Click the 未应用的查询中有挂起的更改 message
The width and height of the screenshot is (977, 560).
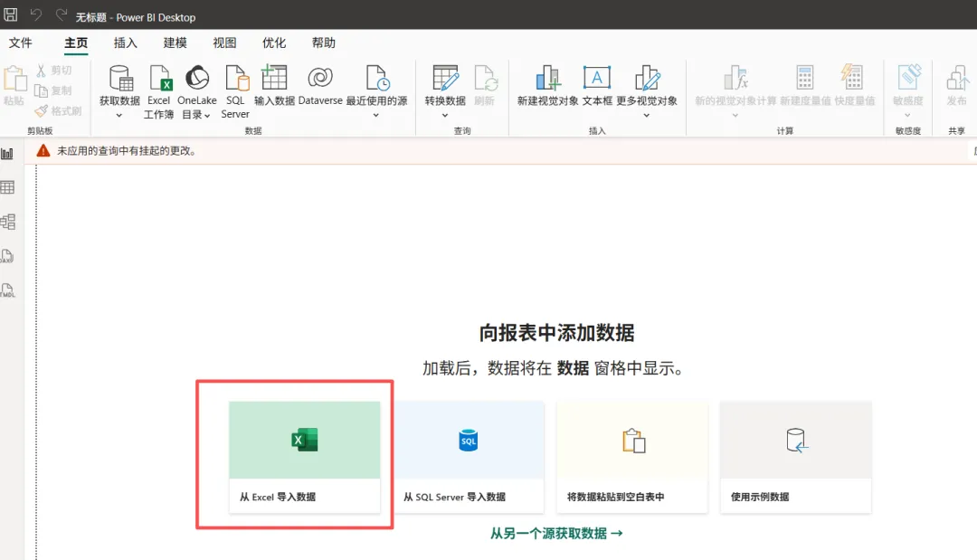click(127, 151)
